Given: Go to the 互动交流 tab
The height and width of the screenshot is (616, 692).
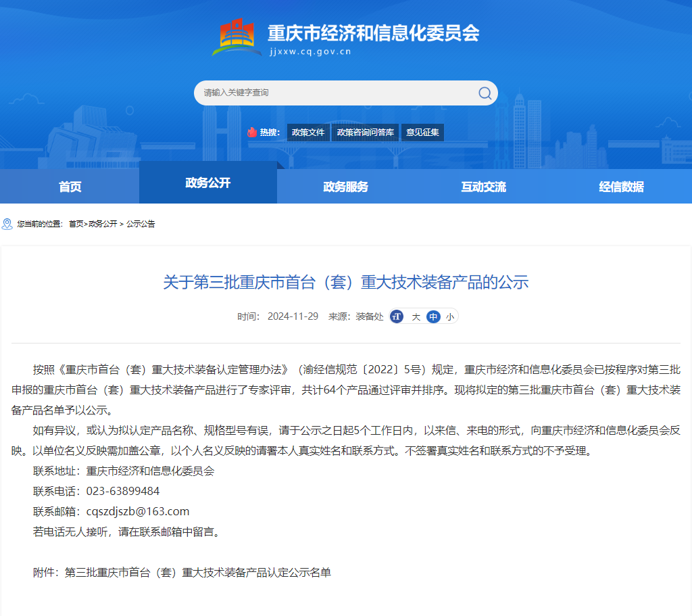Looking at the screenshot, I should [484, 187].
